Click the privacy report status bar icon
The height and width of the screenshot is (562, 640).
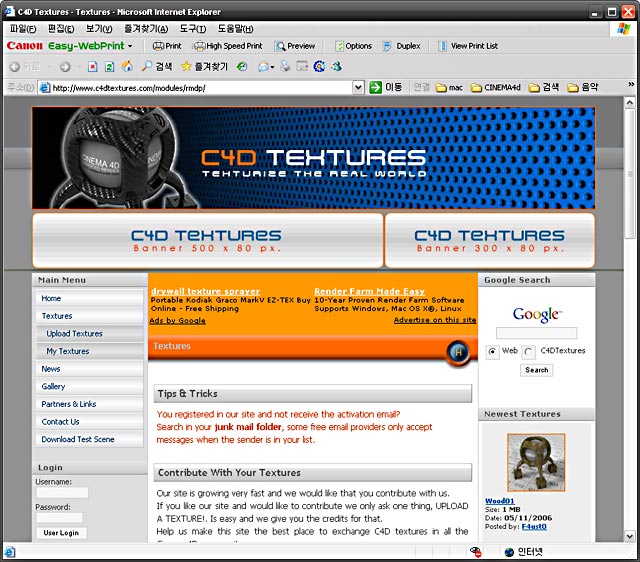(476, 552)
